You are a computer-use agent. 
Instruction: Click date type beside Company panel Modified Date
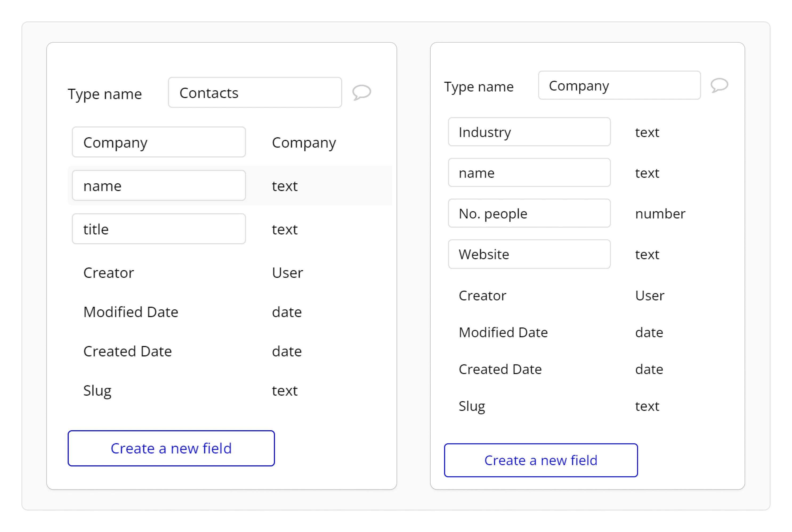click(649, 332)
